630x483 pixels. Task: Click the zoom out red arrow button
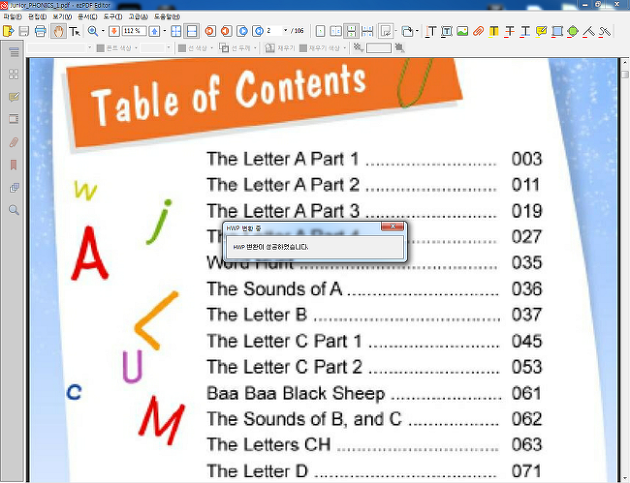[114, 31]
